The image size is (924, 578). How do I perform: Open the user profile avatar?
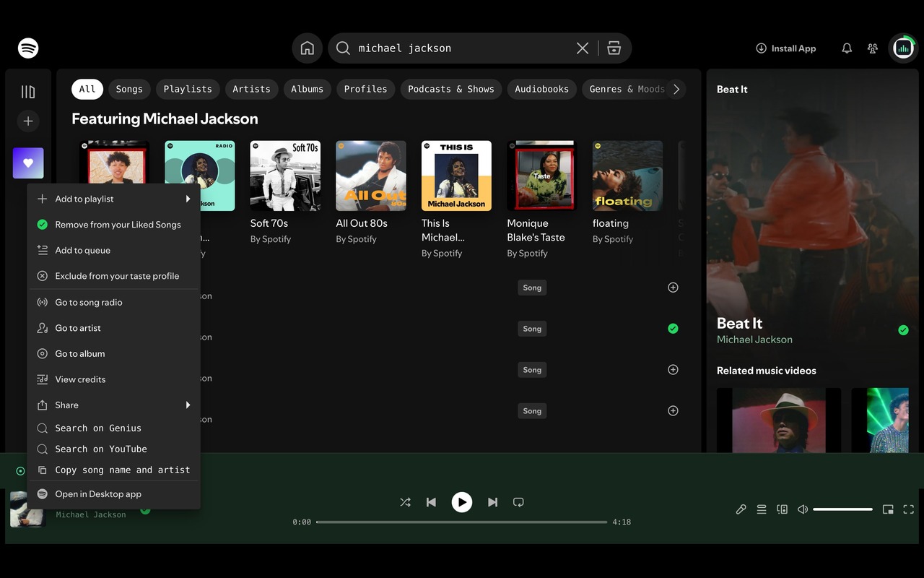(x=903, y=48)
